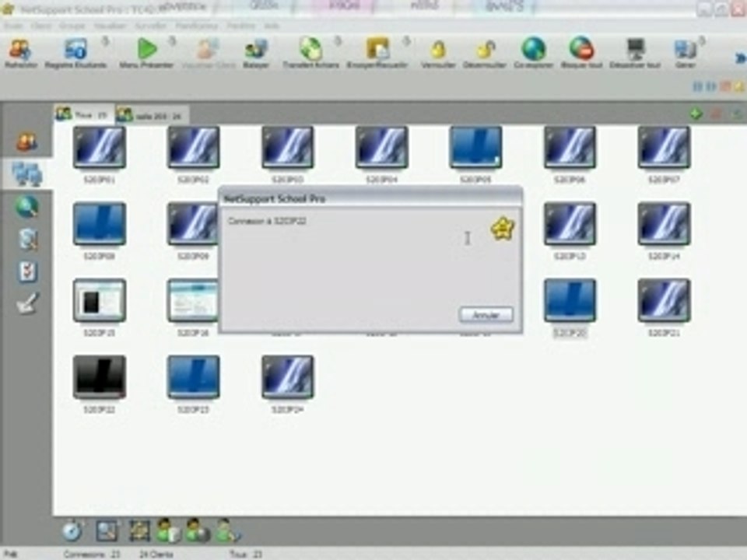Select the S203P08 student thumbnail
747x560 pixels.
click(100, 224)
